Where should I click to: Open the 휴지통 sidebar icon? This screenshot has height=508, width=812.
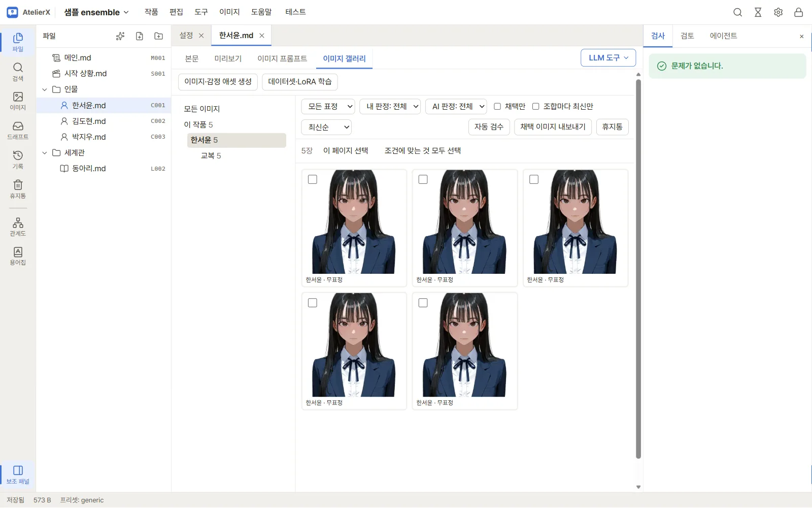18,189
